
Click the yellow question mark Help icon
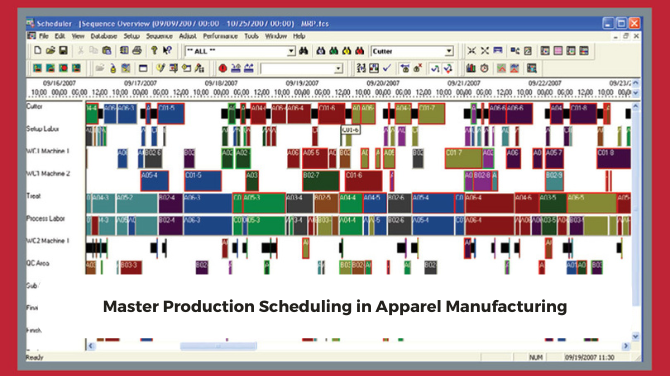pos(154,51)
